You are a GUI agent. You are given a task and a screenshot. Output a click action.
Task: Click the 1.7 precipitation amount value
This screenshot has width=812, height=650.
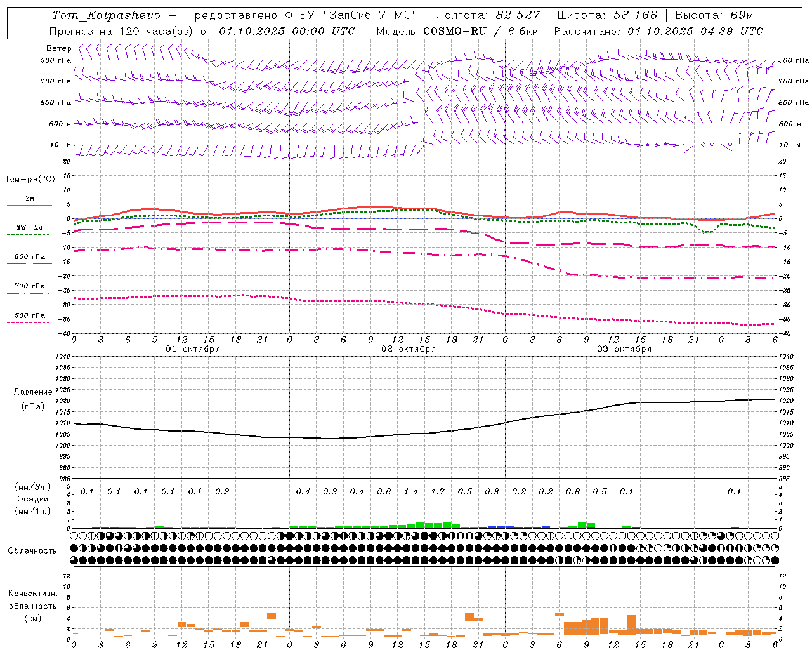point(438,492)
